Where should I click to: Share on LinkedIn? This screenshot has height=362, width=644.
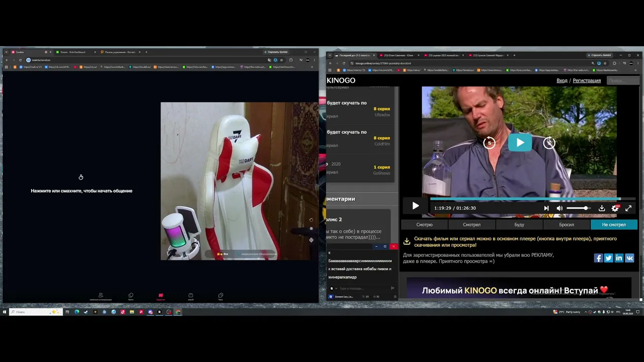click(x=619, y=258)
